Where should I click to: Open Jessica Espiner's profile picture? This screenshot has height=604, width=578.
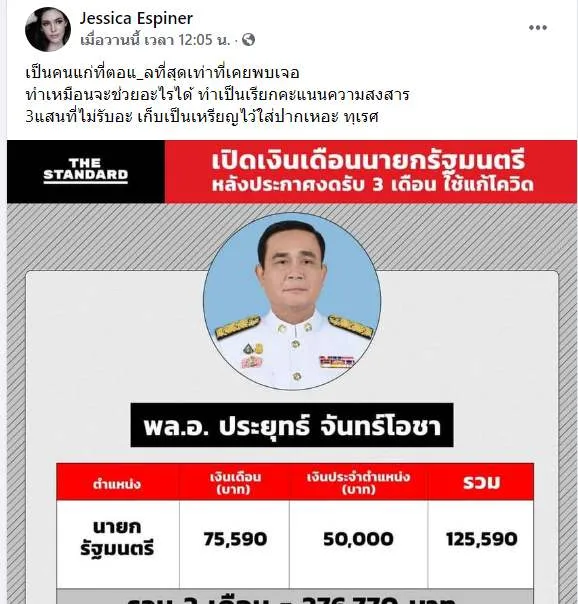point(48,29)
